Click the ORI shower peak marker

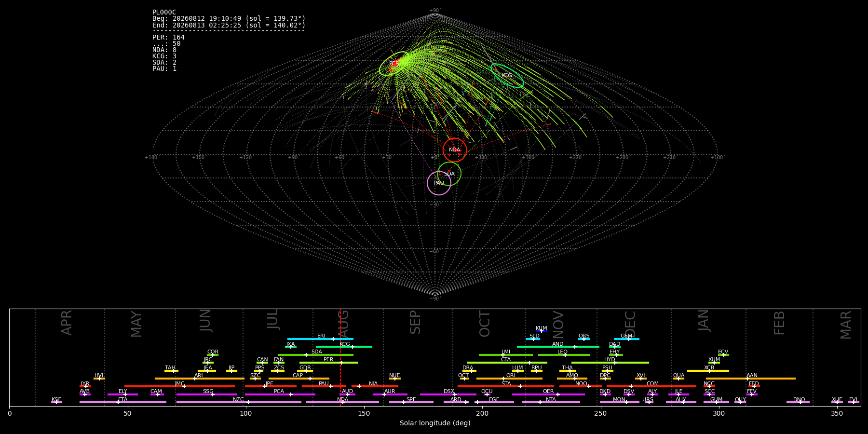tap(503, 379)
